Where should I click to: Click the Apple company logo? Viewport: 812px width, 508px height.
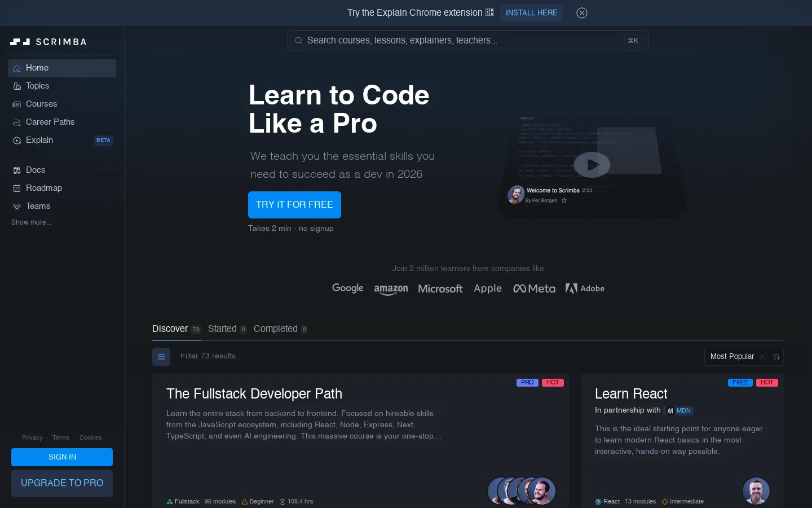tap(488, 288)
